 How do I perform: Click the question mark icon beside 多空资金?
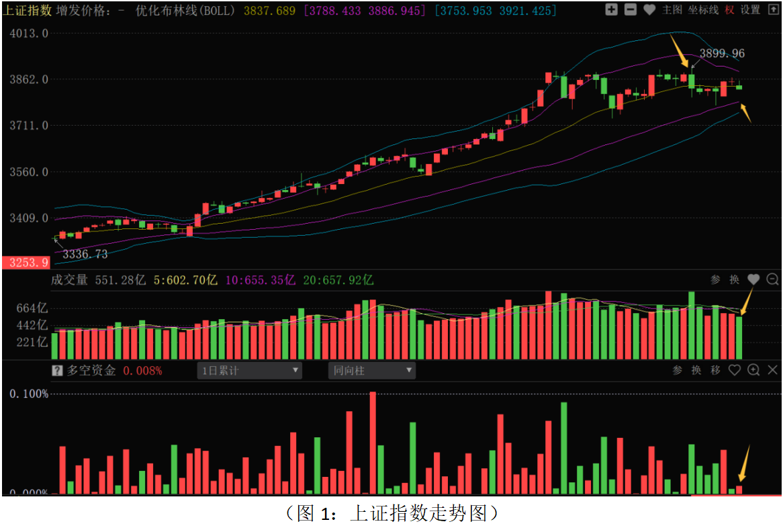[x=57, y=371]
